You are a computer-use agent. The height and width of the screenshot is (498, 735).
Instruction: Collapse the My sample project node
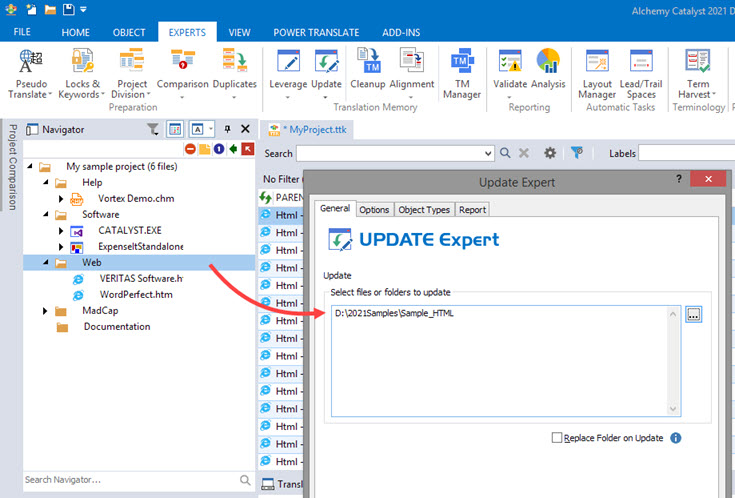coord(30,166)
